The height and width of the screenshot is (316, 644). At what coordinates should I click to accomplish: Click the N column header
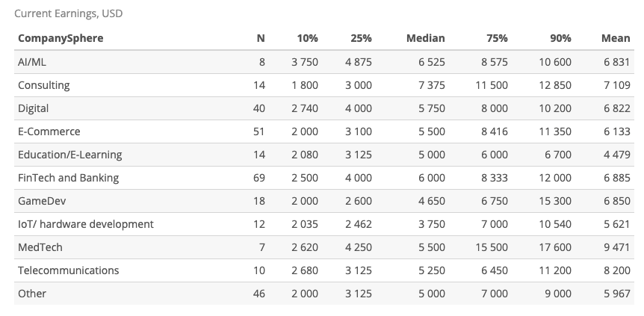click(261, 38)
